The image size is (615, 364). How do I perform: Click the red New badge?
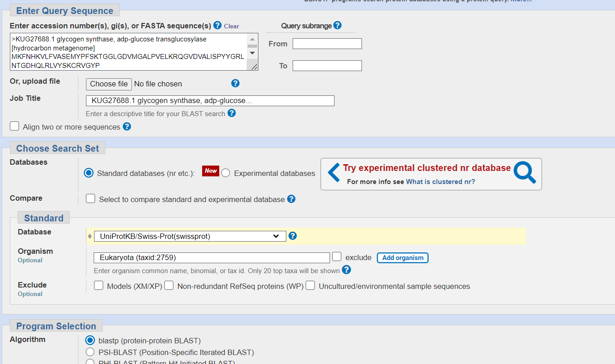click(x=211, y=171)
